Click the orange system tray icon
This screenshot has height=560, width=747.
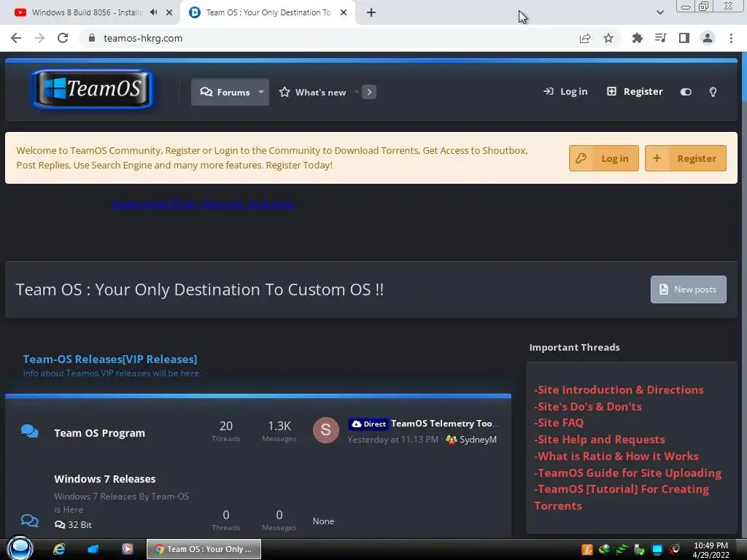(587, 550)
